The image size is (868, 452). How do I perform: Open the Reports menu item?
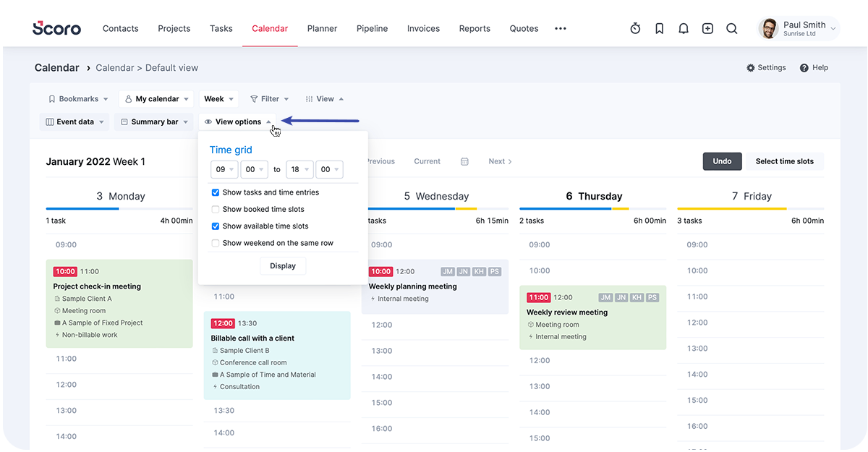pos(475,29)
